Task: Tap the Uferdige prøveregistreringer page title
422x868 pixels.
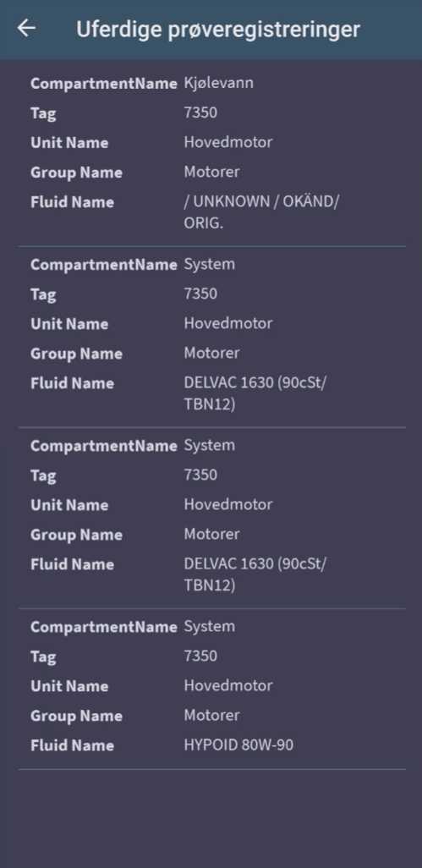Action: tap(218, 30)
